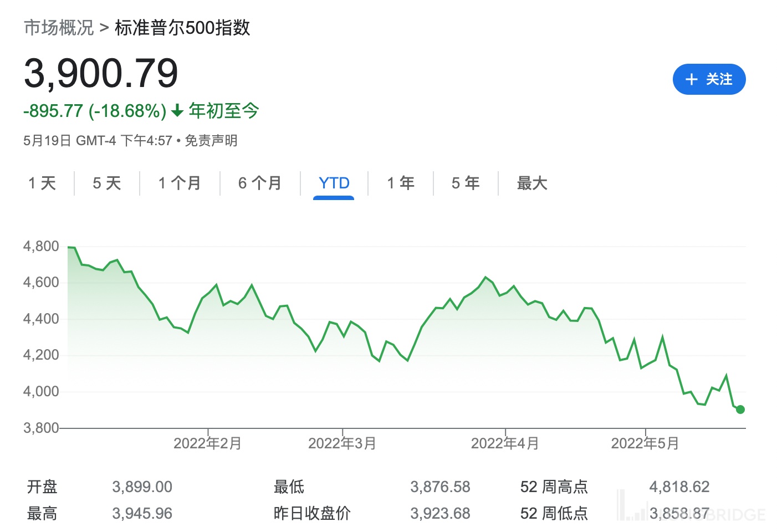Switch to the 1 个月 tab
This screenshot has height=532, width=777.
pyautogui.click(x=180, y=183)
